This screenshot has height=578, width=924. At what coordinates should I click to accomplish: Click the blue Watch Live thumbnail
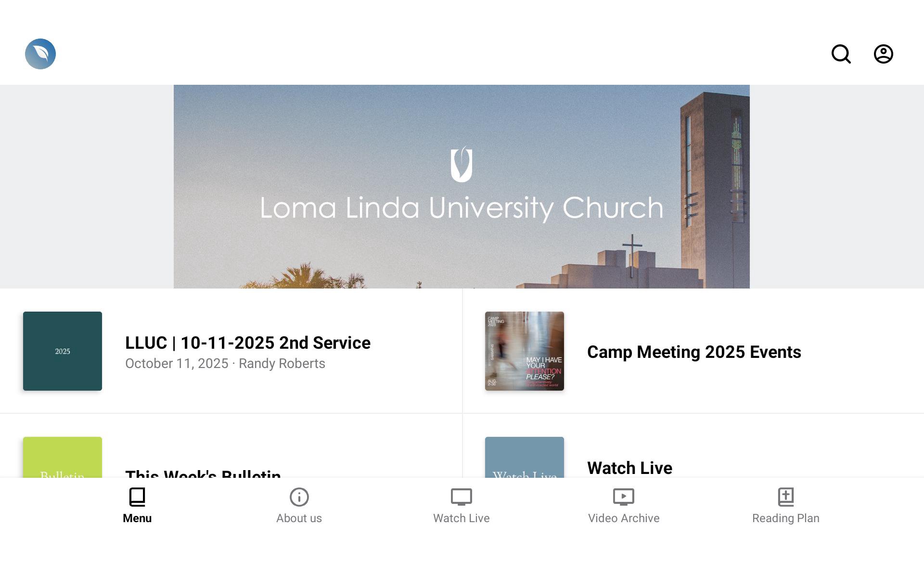(x=524, y=458)
